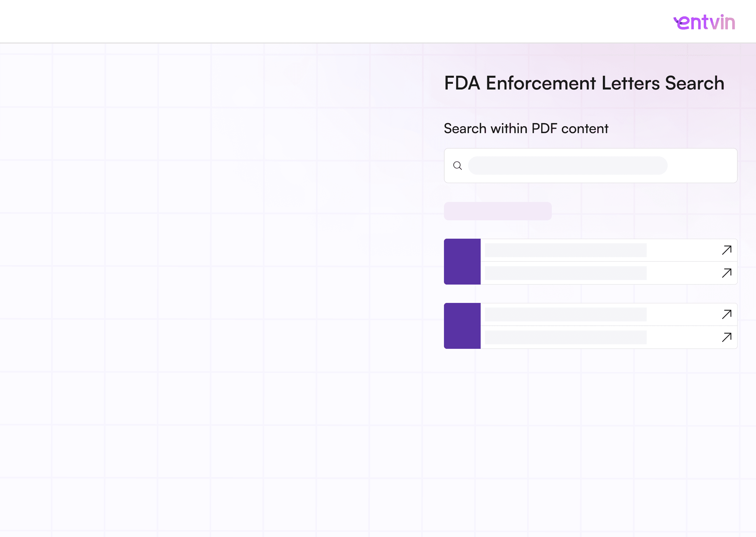Click the entvin logo in header

pyautogui.click(x=704, y=22)
